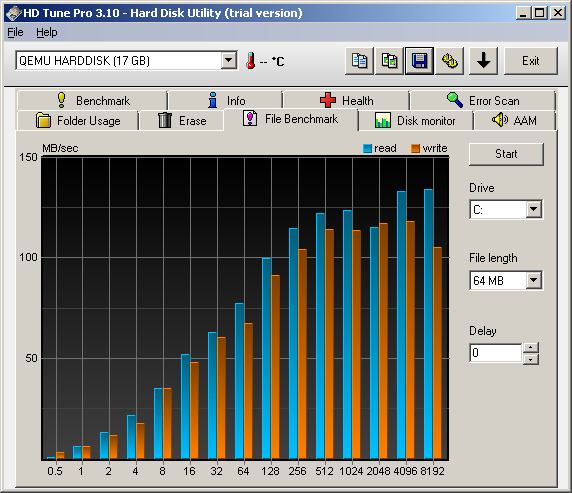Click the 8192 x-axis label
Screen dimensions: 572x493
click(x=432, y=471)
